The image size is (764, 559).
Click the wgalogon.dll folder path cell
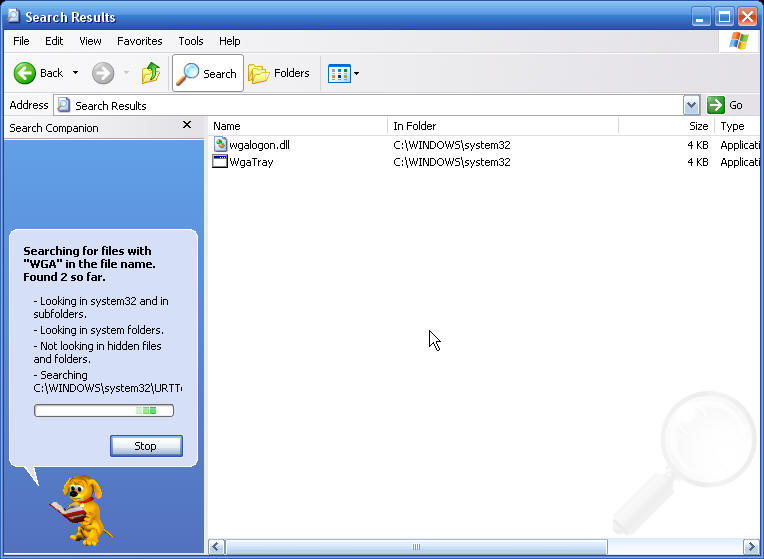pos(452,145)
